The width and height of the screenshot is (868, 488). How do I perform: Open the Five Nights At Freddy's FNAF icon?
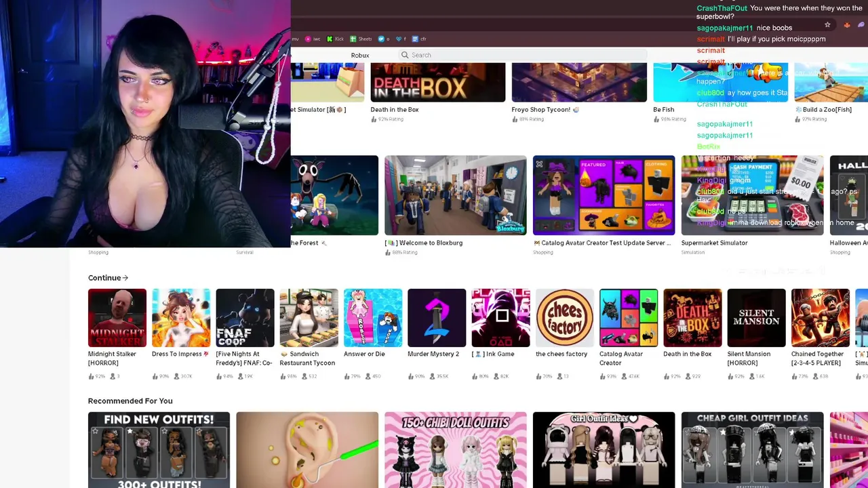[245, 318]
